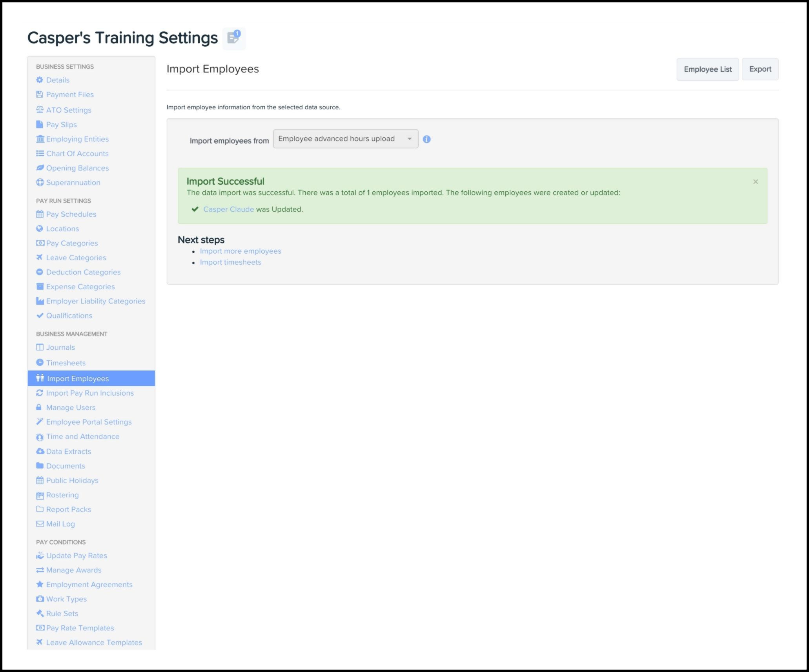Click the notes icon beside the page title

click(x=234, y=38)
